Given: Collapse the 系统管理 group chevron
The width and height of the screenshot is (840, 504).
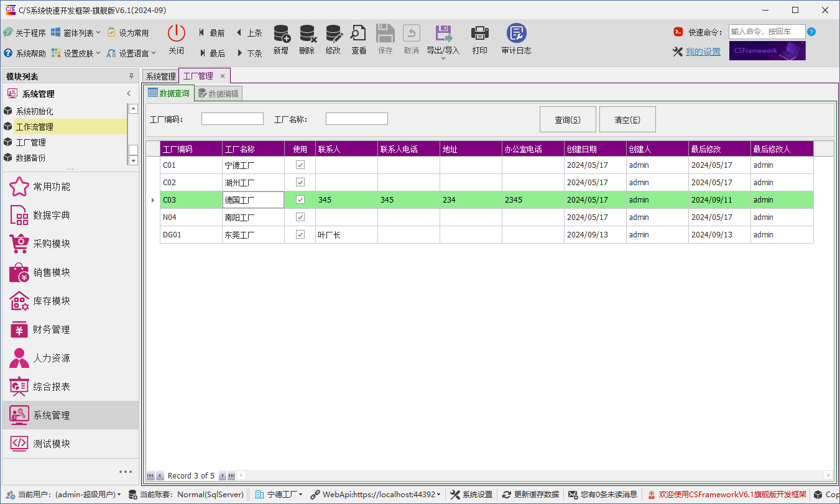Looking at the screenshot, I should coord(129,94).
